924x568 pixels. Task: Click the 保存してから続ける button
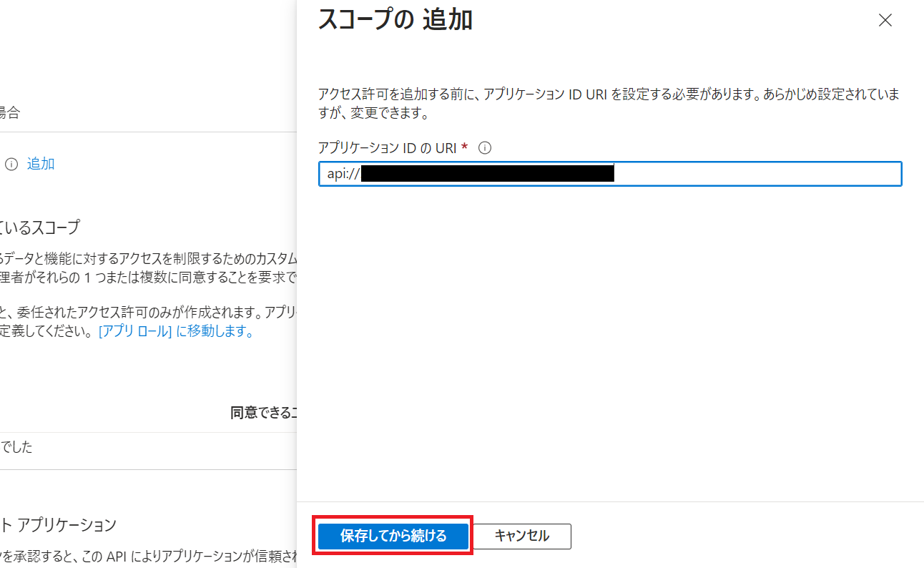[x=393, y=536]
